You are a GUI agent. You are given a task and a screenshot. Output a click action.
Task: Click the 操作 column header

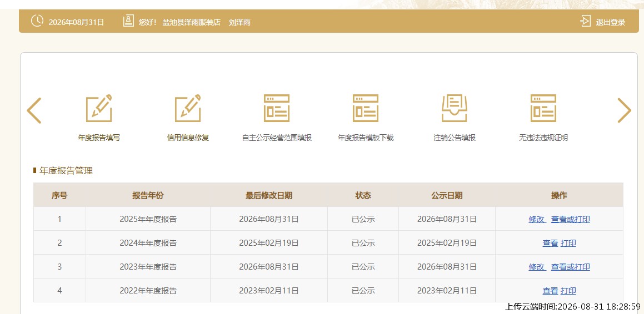[x=559, y=195]
